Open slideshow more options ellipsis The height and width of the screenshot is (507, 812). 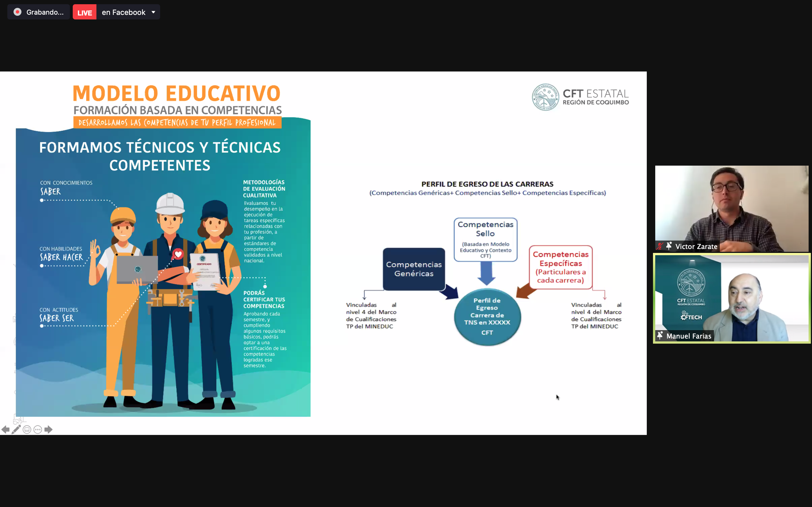click(37, 430)
